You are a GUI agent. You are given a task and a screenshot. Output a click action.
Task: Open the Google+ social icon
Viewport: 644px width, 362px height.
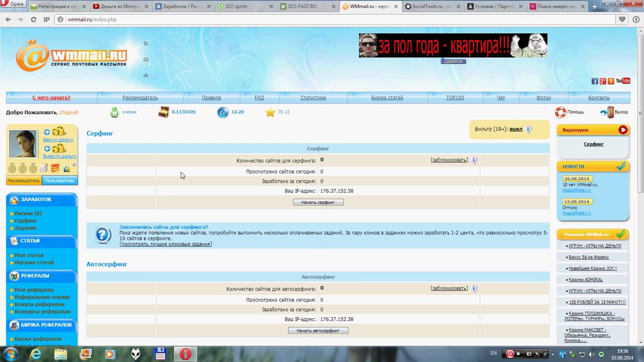(603, 81)
